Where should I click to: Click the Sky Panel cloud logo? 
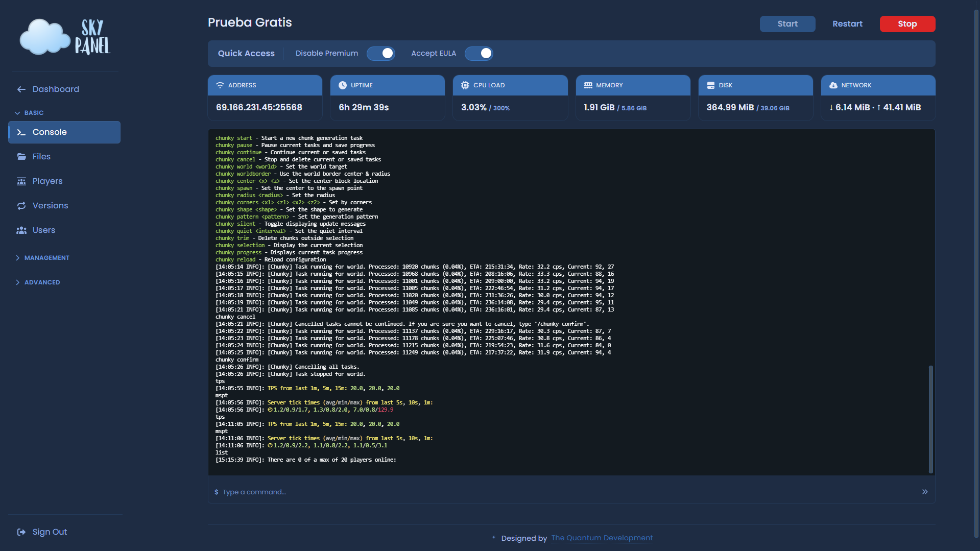(x=65, y=37)
